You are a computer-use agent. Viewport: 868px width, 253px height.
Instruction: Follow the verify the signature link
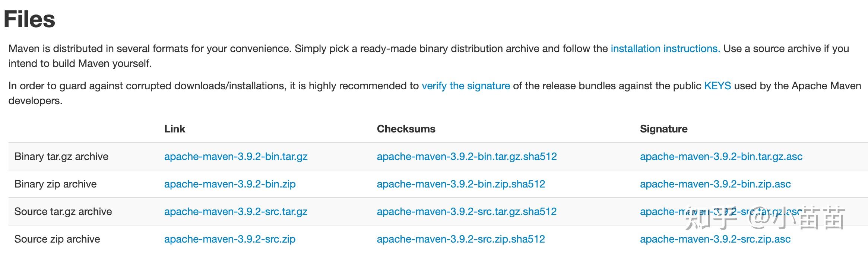[x=466, y=86]
